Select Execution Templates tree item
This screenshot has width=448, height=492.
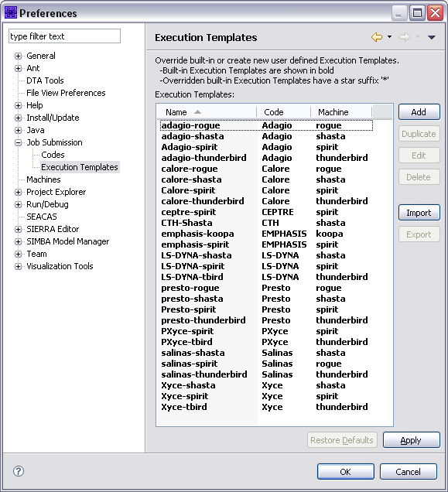(x=80, y=167)
